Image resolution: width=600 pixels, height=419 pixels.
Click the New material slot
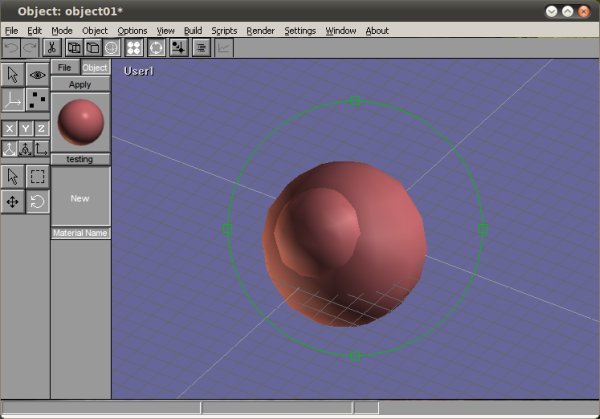[x=80, y=198]
